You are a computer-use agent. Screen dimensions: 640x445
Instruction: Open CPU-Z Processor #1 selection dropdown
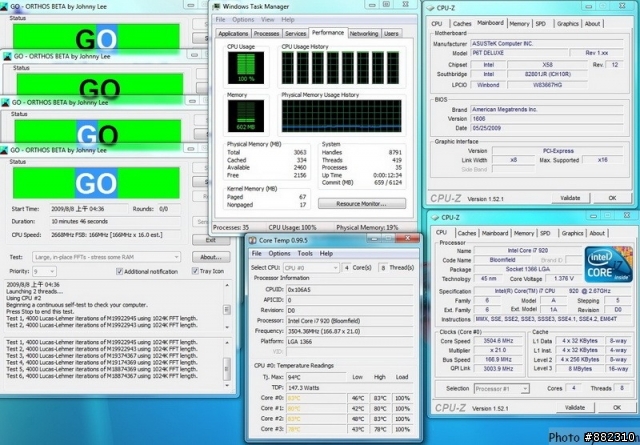tap(502, 389)
